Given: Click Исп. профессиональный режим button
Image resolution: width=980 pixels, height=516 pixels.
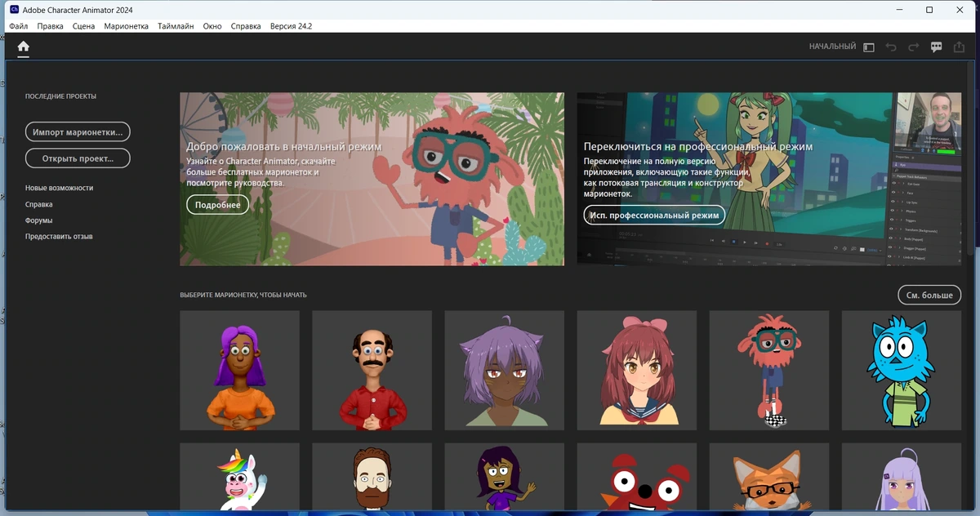Looking at the screenshot, I should [x=654, y=215].
